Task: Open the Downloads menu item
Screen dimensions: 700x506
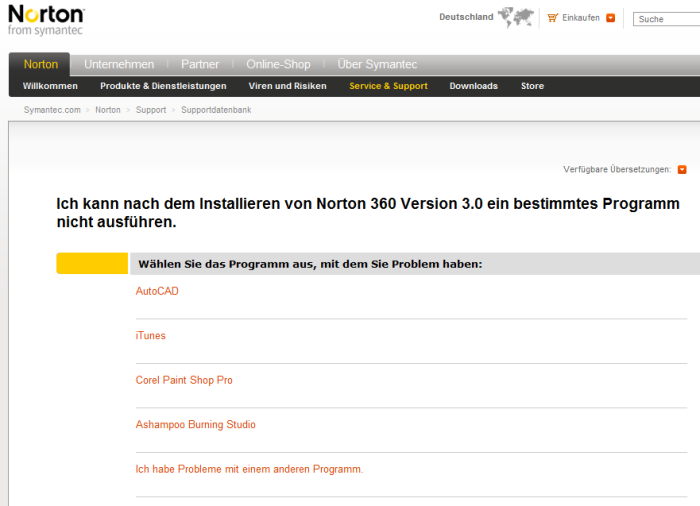Action: pyautogui.click(x=474, y=86)
